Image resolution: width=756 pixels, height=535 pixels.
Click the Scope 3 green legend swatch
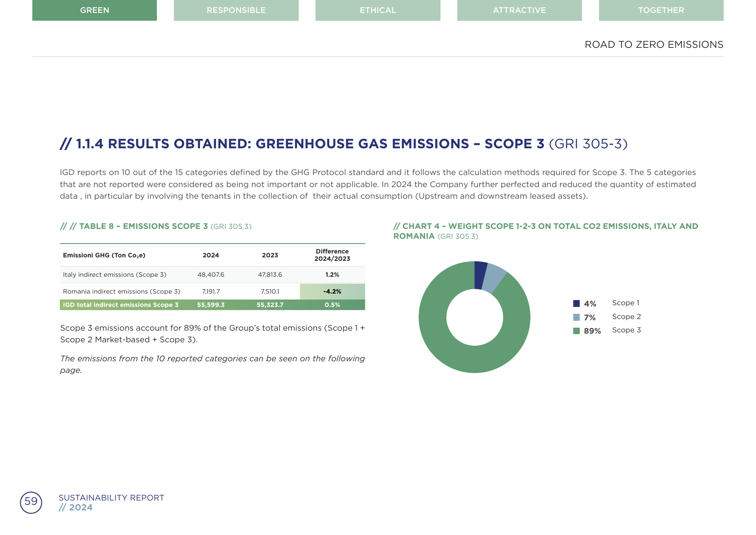(x=576, y=331)
